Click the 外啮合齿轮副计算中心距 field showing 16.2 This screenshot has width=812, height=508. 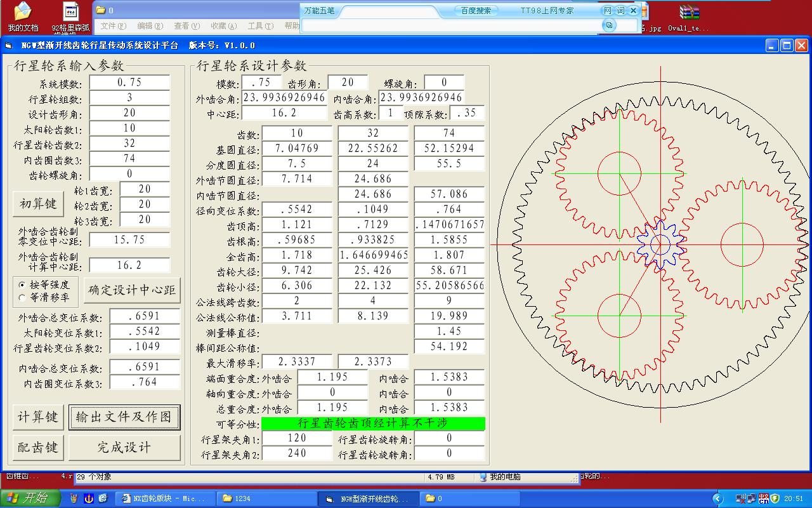click(x=129, y=265)
